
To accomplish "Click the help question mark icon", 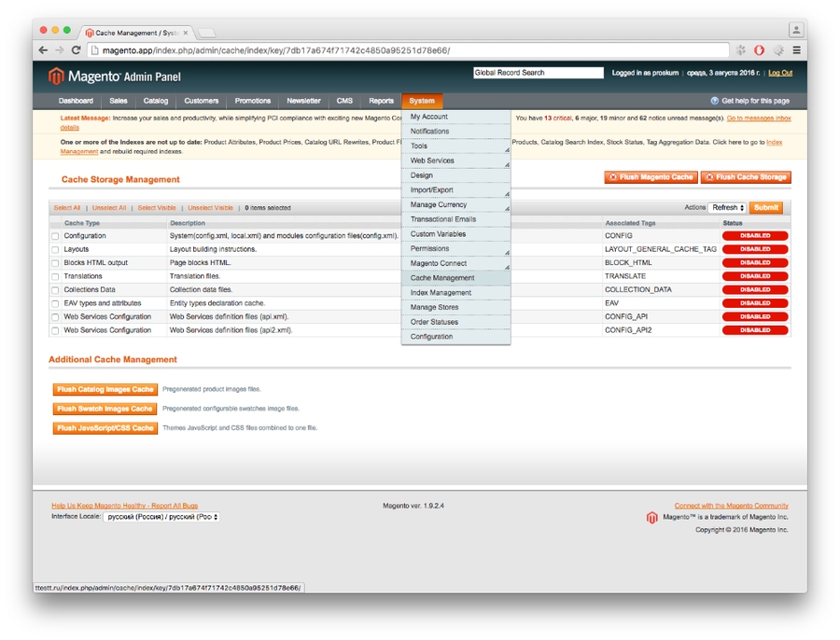I will coord(715,101).
